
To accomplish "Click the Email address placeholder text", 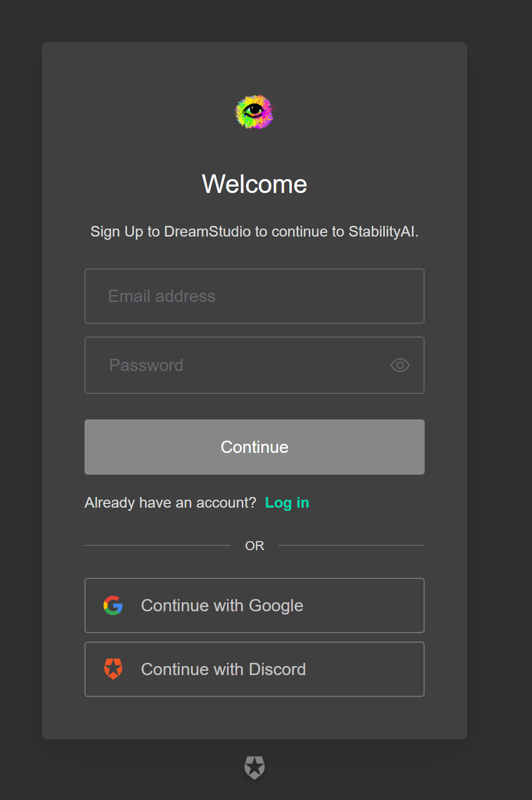I will point(162,296).
